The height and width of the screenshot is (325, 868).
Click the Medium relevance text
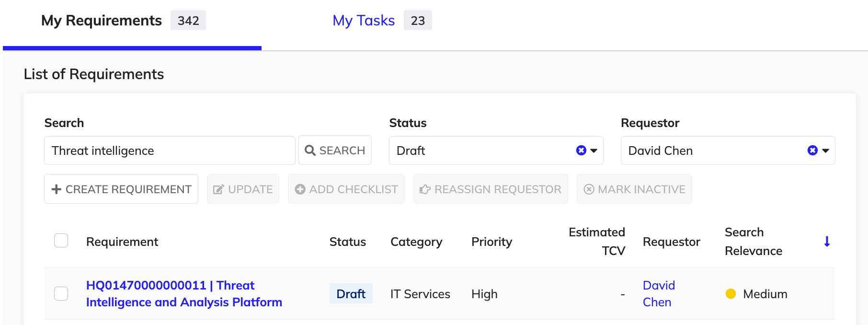click(765, 294)
